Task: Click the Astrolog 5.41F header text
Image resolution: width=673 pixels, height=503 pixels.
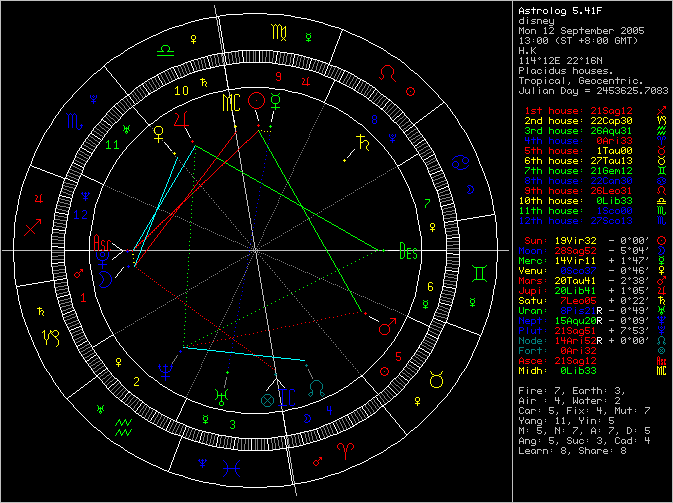Action: [x=553, y=11]
